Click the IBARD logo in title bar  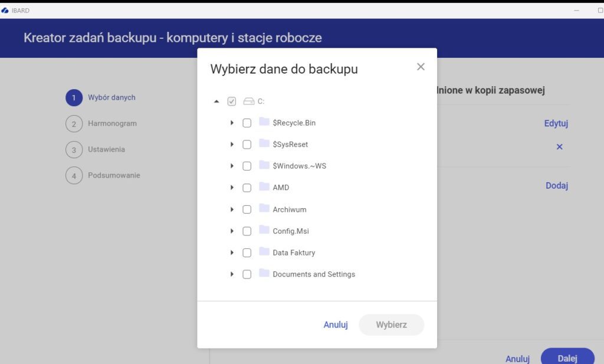[x=5, y=10]
